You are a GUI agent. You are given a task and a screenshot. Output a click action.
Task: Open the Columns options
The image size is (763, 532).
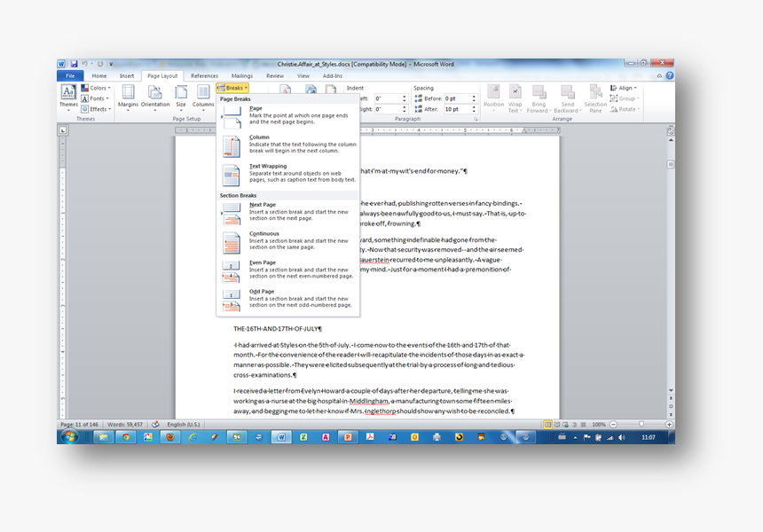pyautogui.click(x=203, y=98)
